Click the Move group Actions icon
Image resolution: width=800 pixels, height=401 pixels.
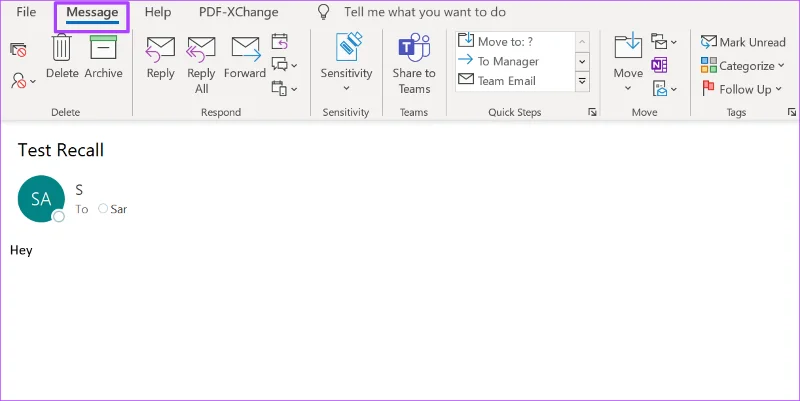(660, 89)
